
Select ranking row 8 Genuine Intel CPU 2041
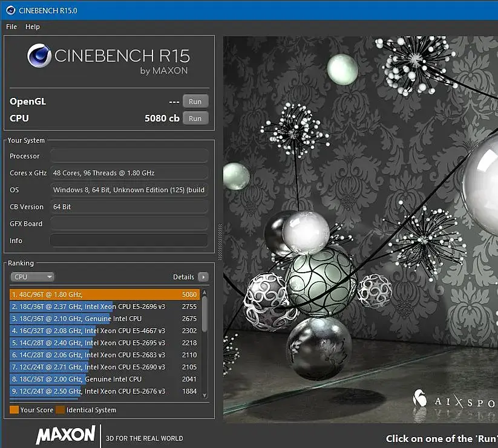(105, 379)
